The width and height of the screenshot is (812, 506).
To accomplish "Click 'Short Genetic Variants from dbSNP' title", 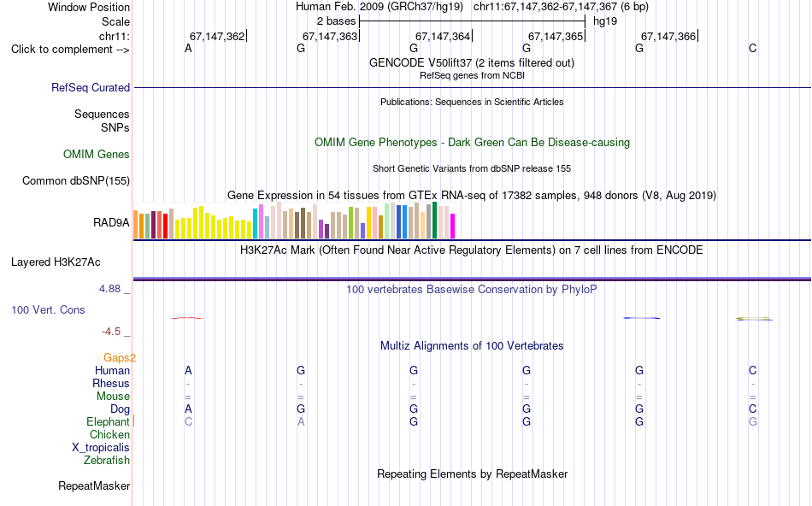I will [472, 169].
